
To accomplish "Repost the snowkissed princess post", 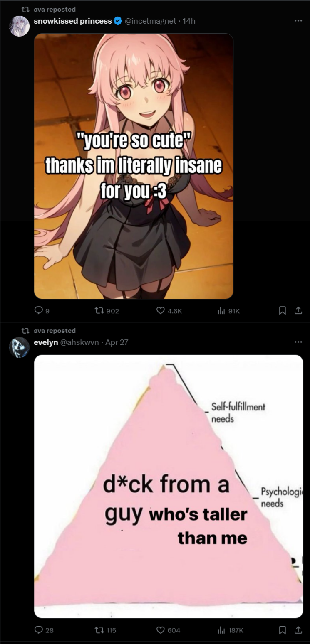I will 107,310.
